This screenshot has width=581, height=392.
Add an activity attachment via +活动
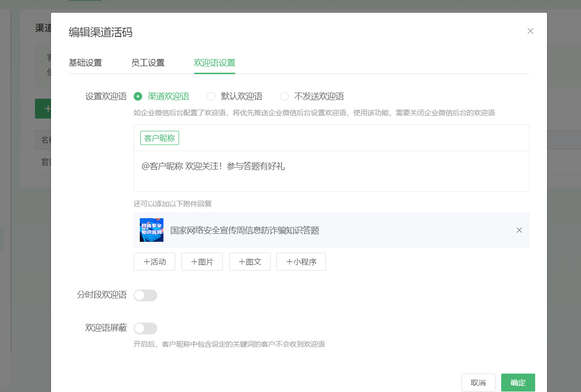154,262
